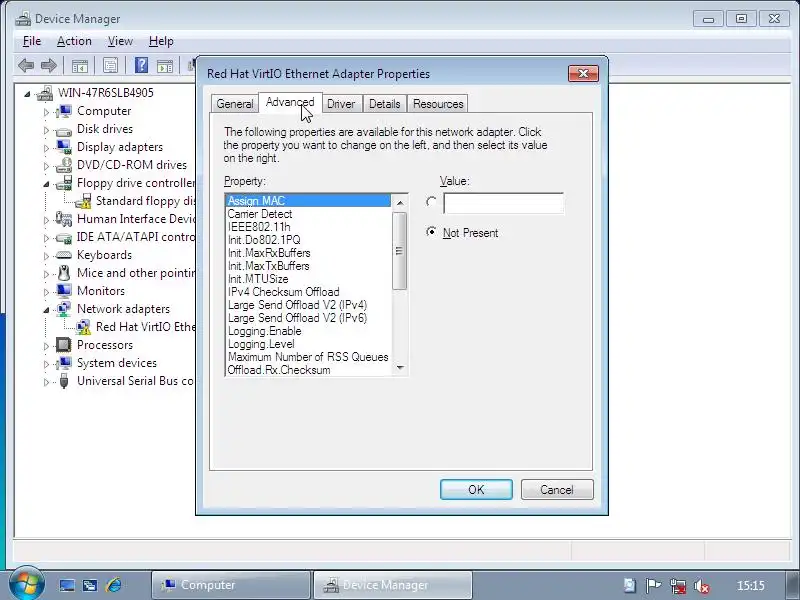Click the Properties toolbar icon
The height and width of the screenshot is (600, 800).
[x=110, y=65]
